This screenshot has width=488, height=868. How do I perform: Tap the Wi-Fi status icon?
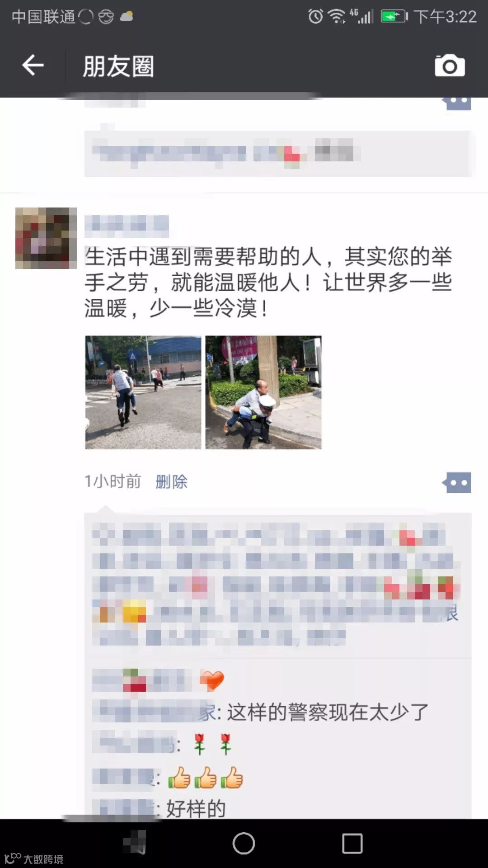point(337,17)
